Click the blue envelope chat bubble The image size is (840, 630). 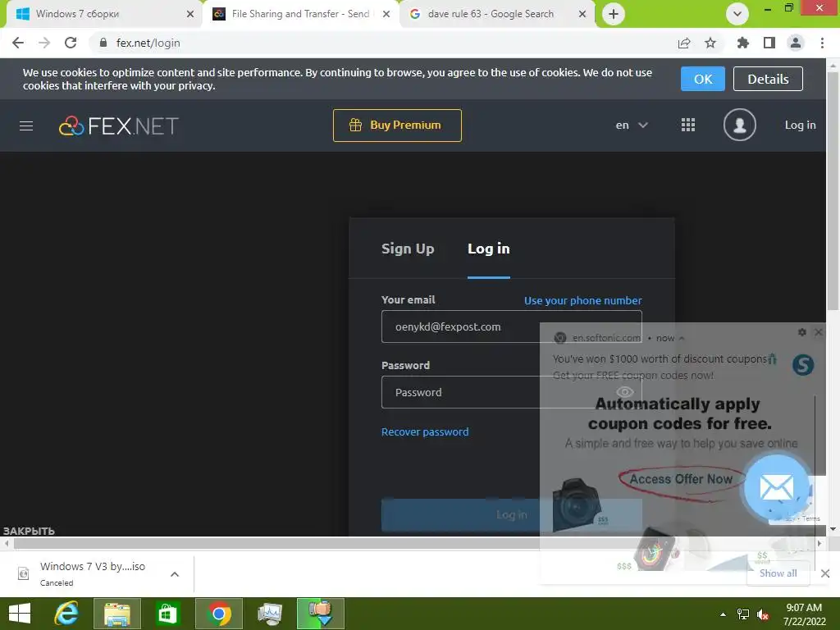[777, 487]
